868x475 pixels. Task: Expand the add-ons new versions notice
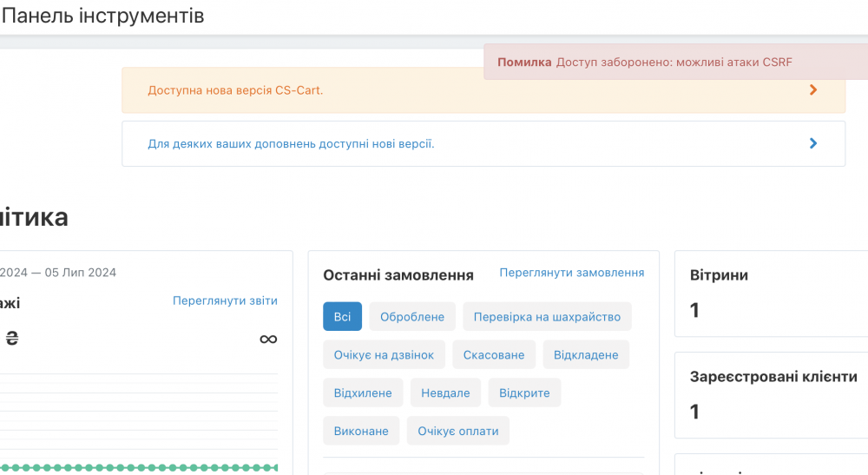(291, 143)
